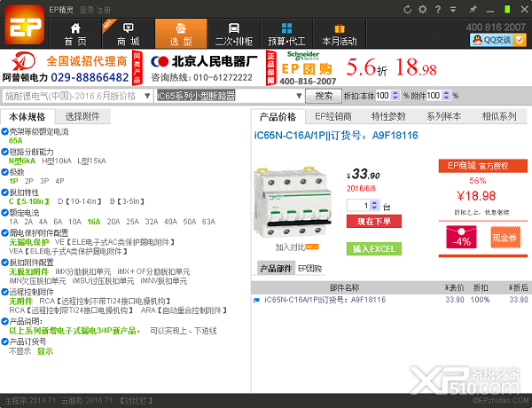The image size is (532, 408).
Task: Click 登录 login link
Action: [x=87, y=10]
